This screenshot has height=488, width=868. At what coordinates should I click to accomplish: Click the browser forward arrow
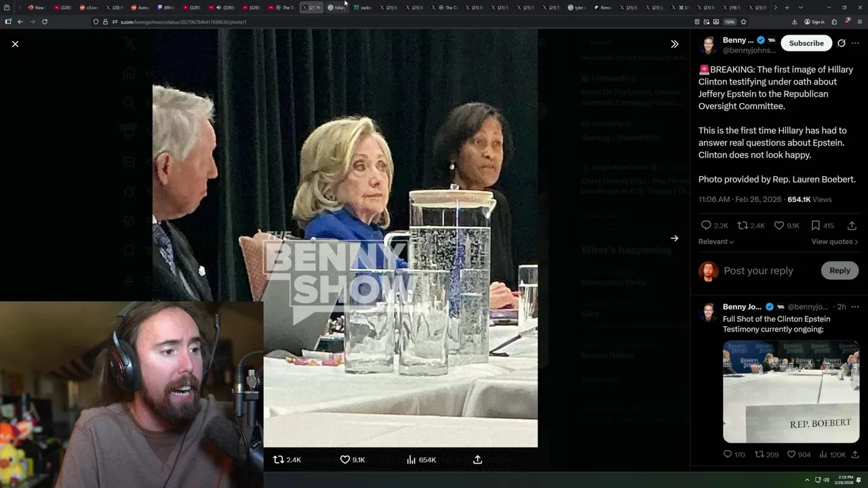coord(32,22)
